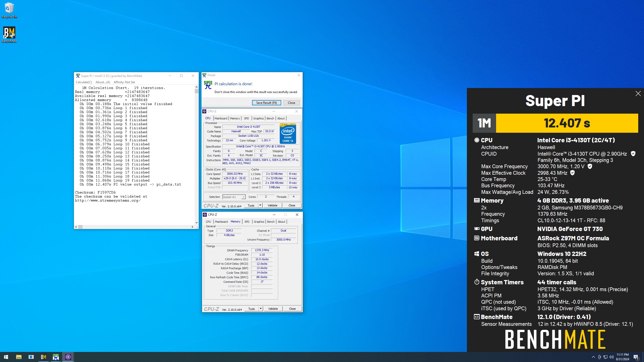
Task: Switch to Graphics tab in upper CPU-Z
Action: pos(258,118)
